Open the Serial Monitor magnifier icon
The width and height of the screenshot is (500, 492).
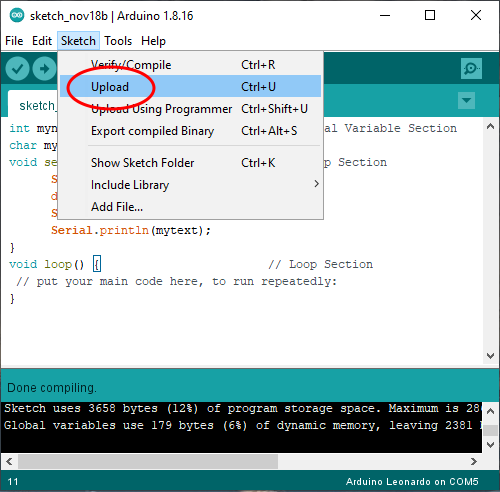(x=471, y=69)
